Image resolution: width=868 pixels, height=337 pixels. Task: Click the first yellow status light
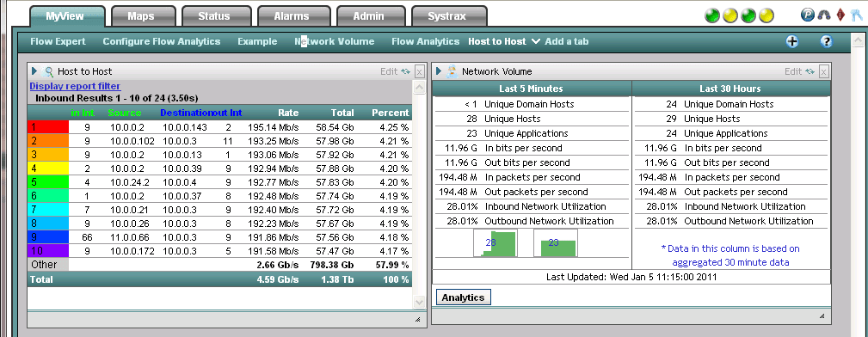(x=730, y=15)
